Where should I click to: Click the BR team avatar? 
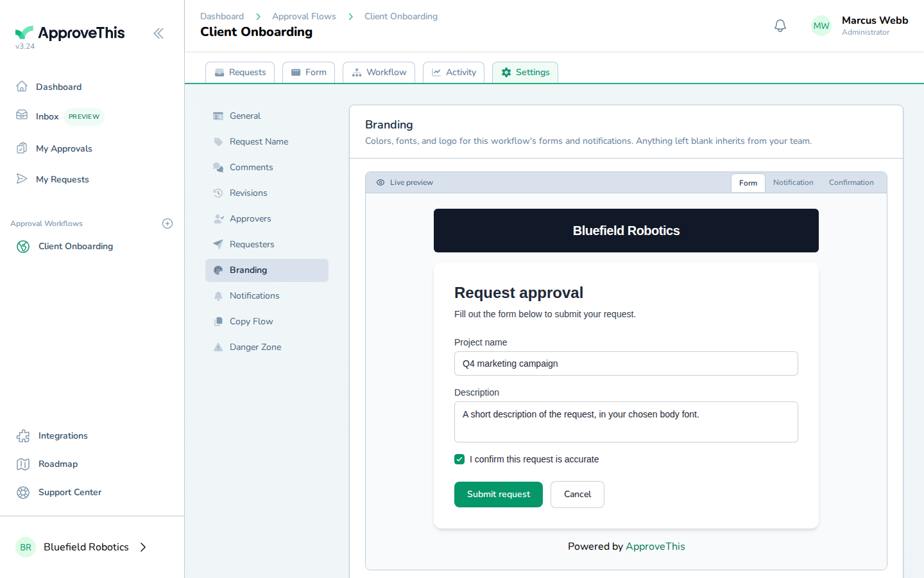tap(26, 547)
